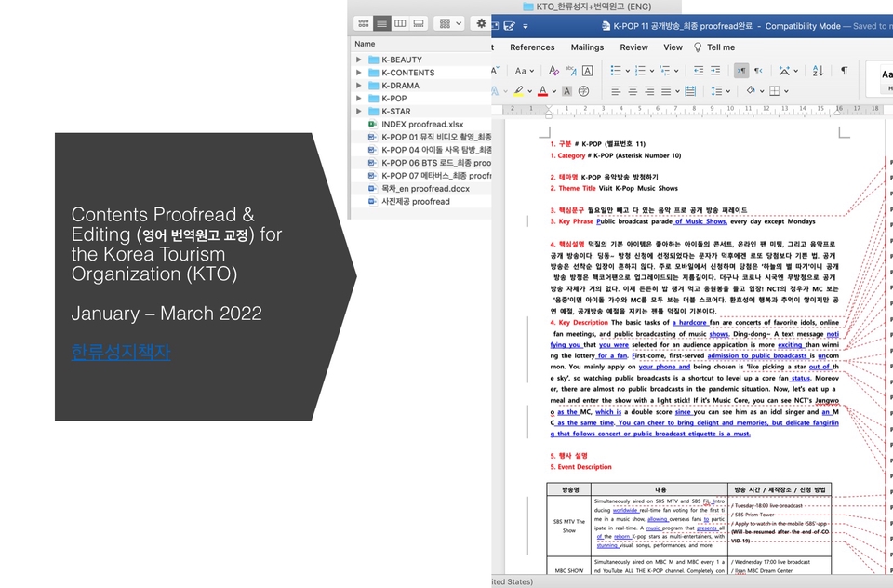Screen dimensions: 893x588
Task: Click the red font color swatch
Action: click(x=542, y=91)
